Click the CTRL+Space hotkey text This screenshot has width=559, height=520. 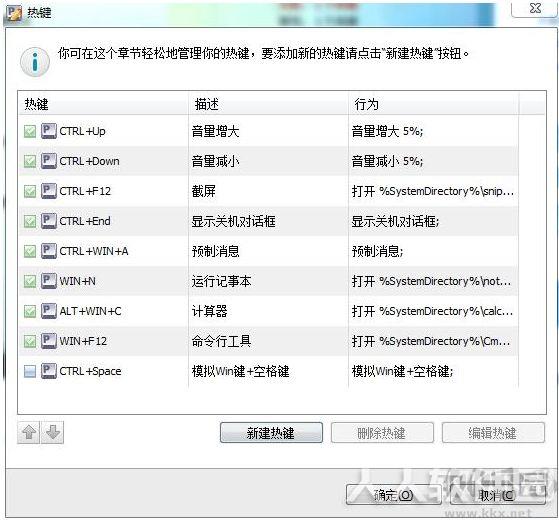coord(90,371)
